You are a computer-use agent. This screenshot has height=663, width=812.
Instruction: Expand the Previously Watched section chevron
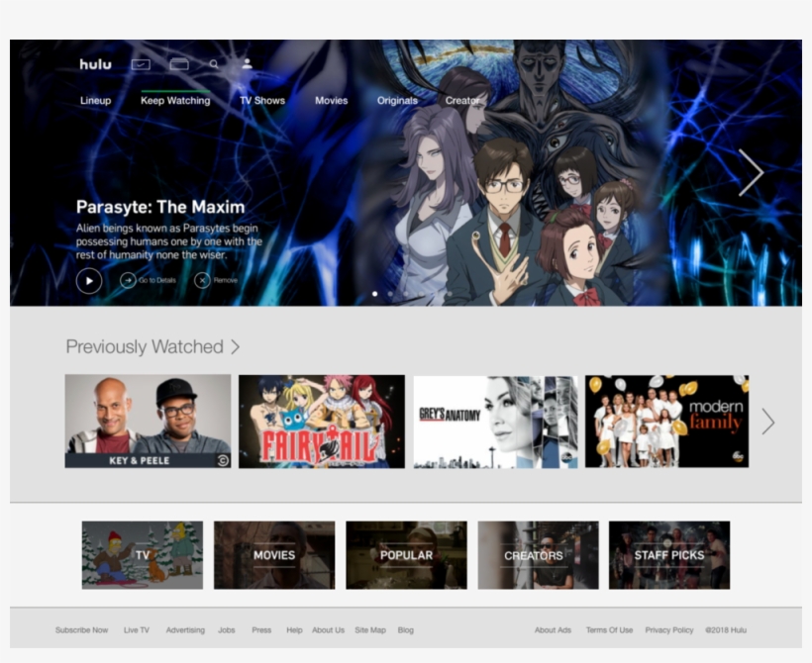pyautogui.click(x=234, y=346)
